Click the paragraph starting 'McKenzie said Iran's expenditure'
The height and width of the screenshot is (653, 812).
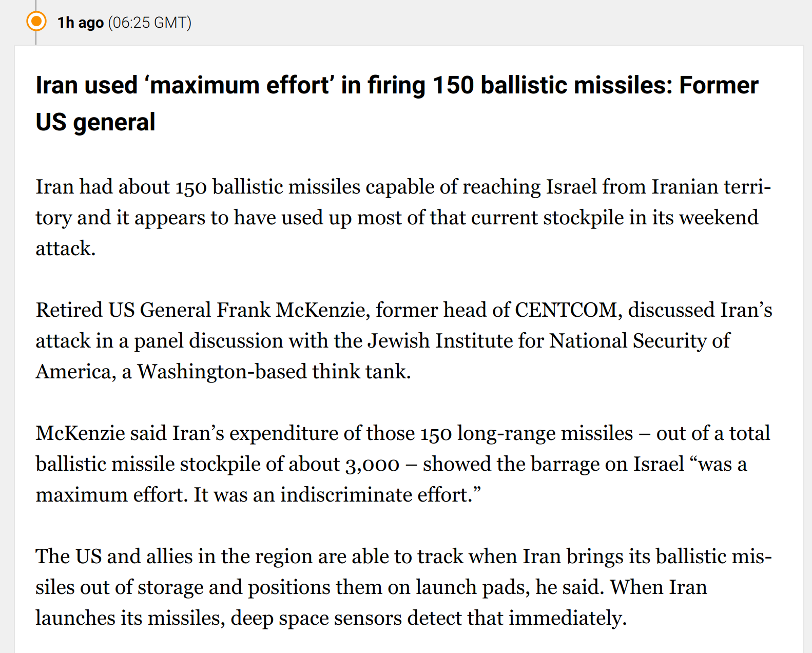(x=403, y=464)
